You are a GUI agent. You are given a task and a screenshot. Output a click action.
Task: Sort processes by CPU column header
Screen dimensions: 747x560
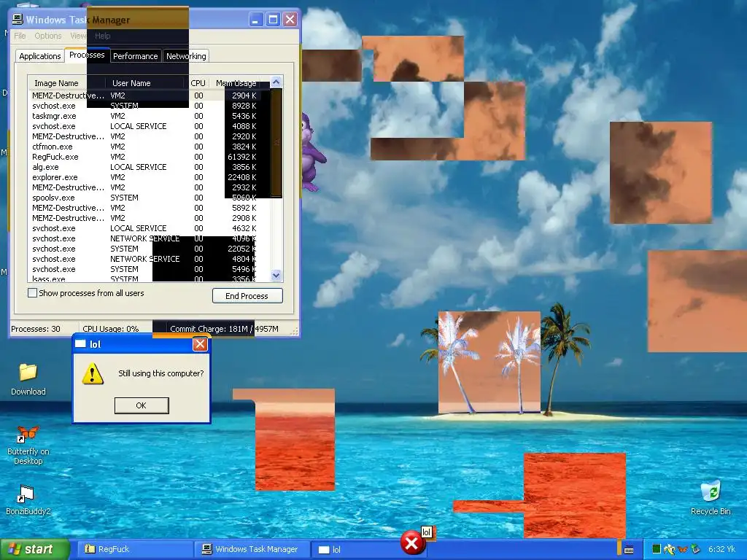tap(198, 83)
